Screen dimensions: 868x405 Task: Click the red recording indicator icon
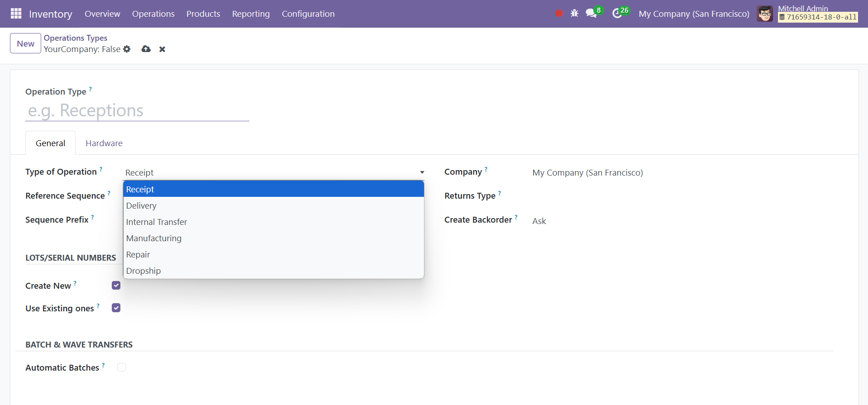(x=559, y=14)
